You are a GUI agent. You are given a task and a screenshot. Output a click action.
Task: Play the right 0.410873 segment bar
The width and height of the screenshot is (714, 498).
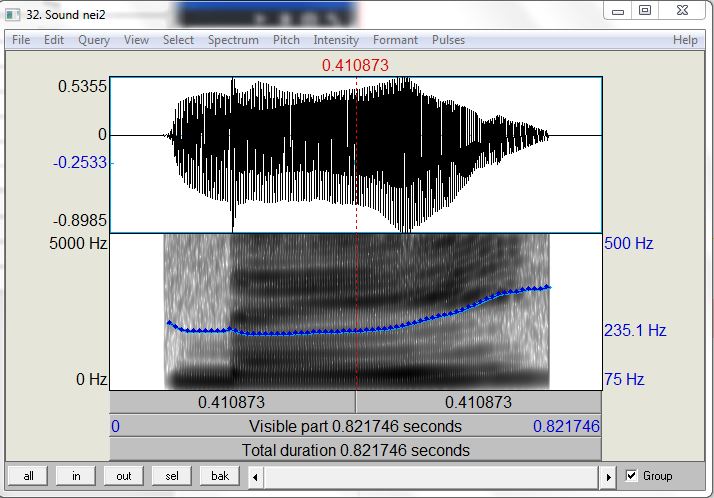tap(478, 402)
